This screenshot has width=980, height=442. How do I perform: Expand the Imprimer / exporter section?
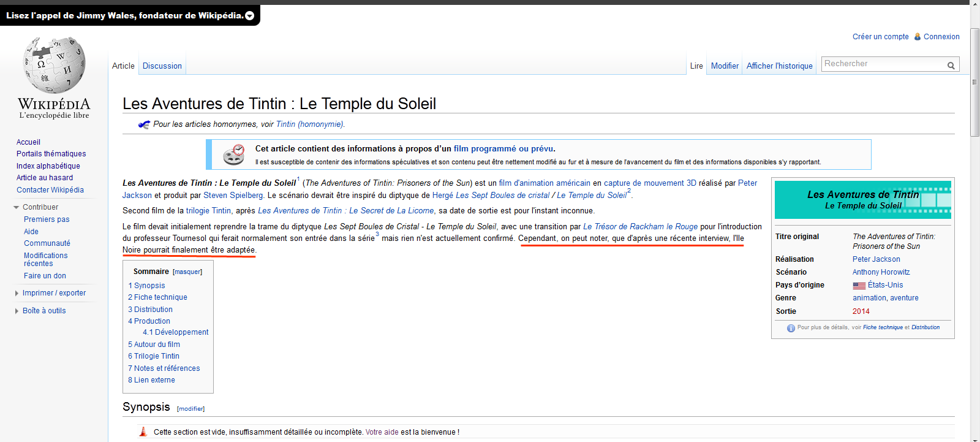coord(17,294)
